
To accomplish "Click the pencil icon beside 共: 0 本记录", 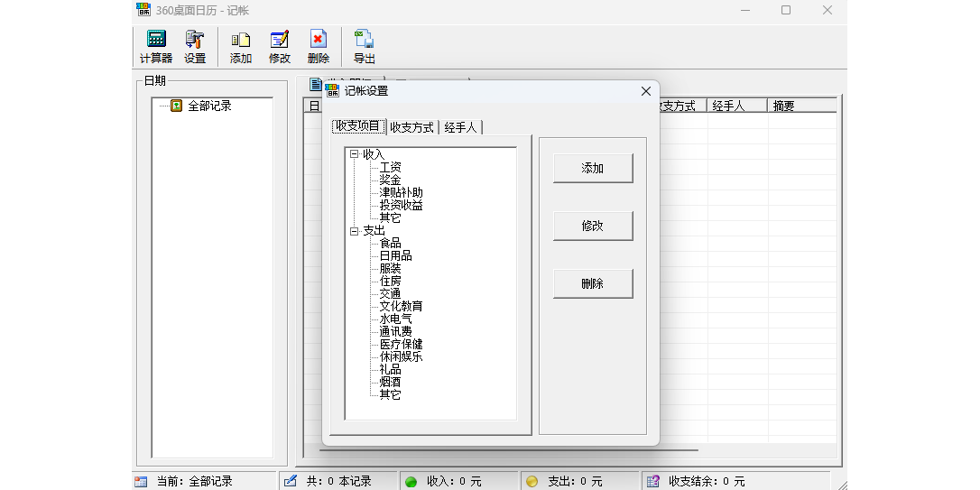I will pos(290,481).
